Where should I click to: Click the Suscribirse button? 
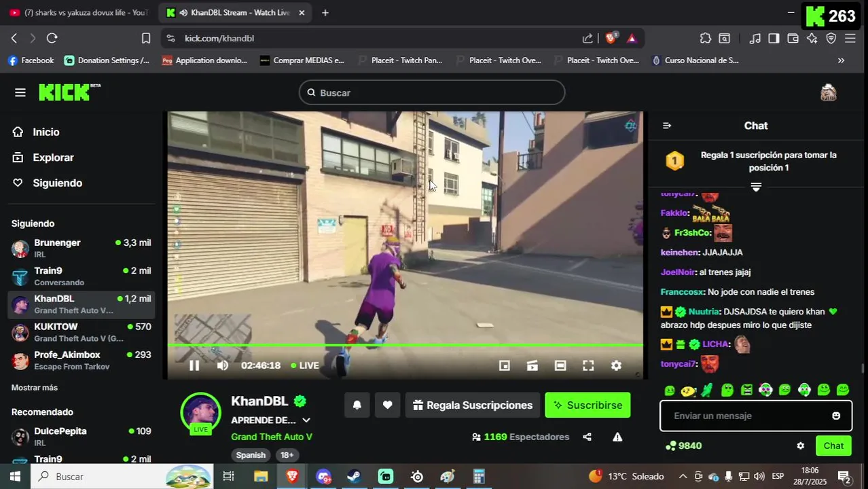[587, 405]
